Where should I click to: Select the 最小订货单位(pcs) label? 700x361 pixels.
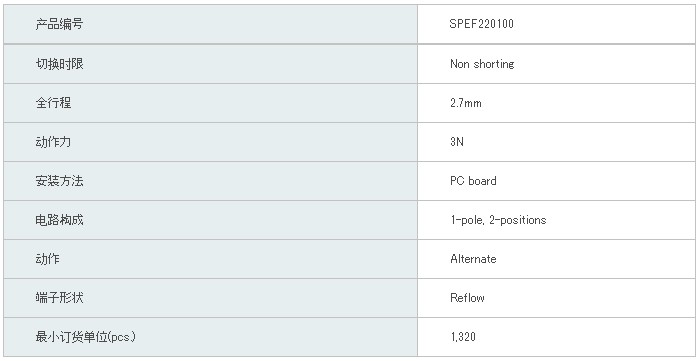(x=86, y=337)
